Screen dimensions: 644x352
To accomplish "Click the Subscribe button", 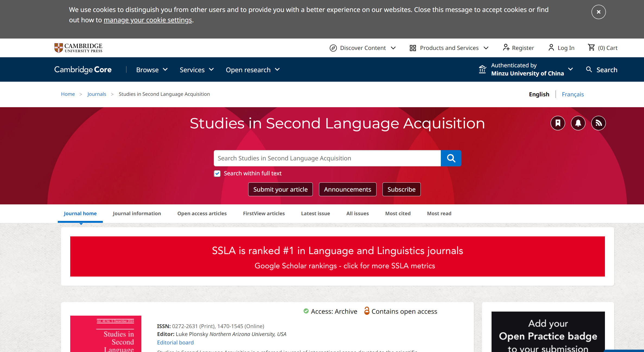I will 401,189.
